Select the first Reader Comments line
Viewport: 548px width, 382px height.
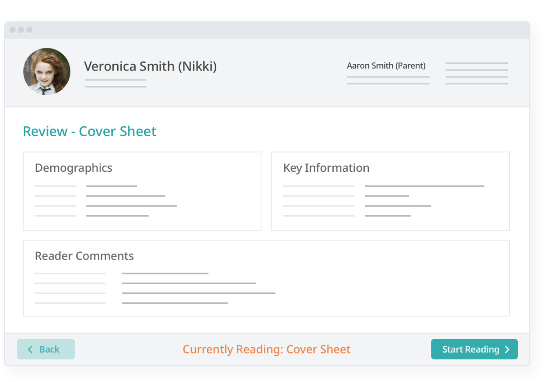[x=122, y=273]
